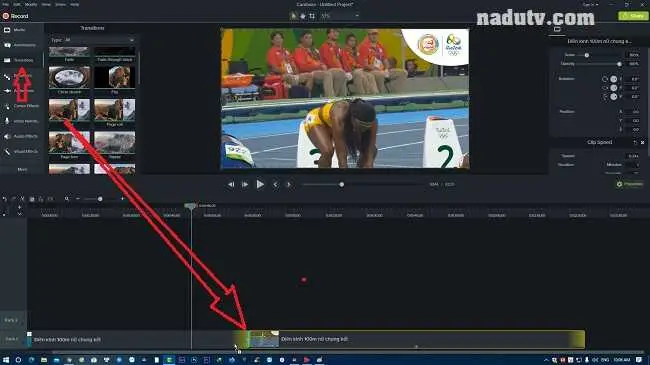Open the Visual Effects tab

(22, 151)
